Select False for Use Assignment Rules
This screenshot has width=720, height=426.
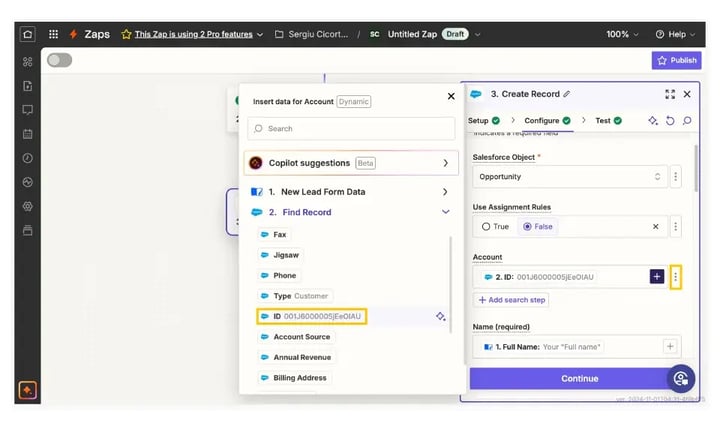pyautogui.click(x=538, y=226)
